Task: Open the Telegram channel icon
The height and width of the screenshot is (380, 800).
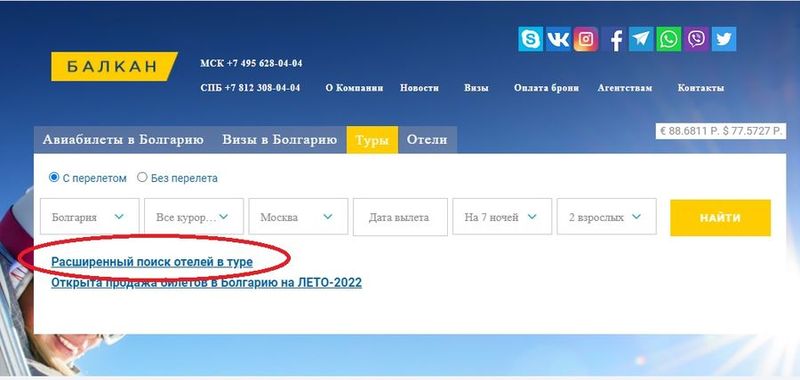Action: click(641, 39)
